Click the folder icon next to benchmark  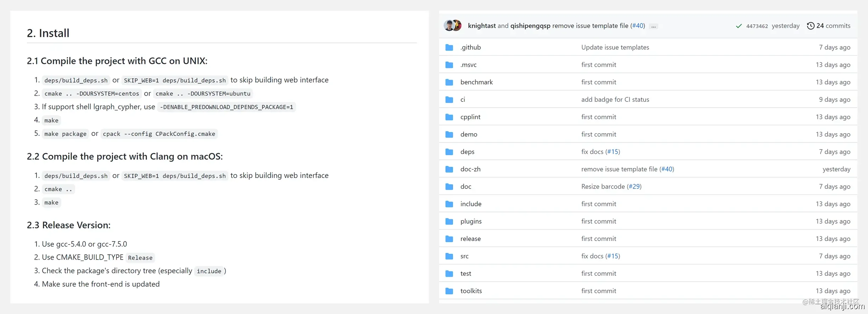point(449,82)
